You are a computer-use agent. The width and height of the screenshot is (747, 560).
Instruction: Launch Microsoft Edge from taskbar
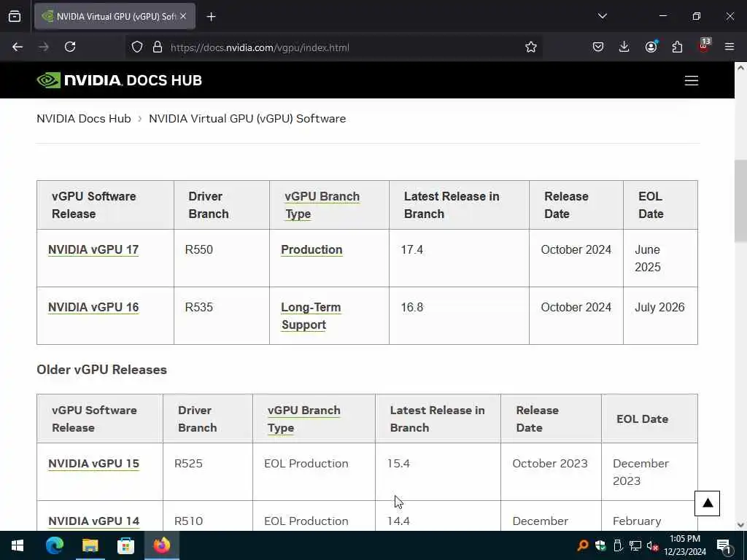[54, 545]
